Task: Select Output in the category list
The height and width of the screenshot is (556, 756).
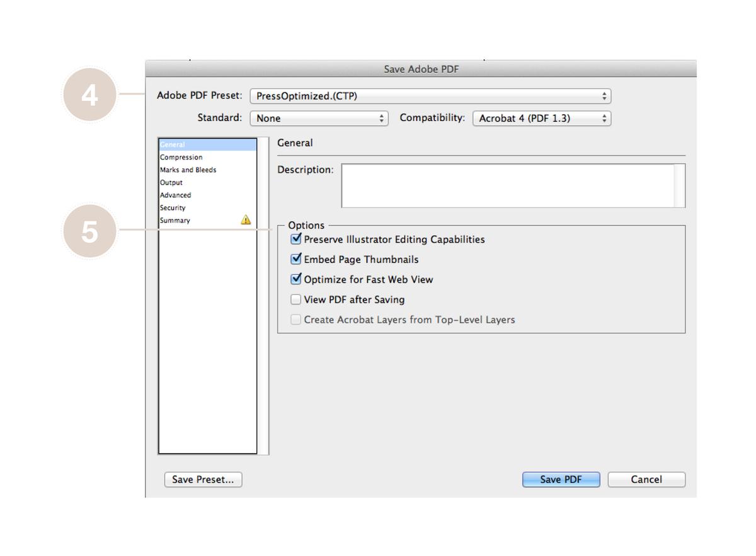Action: tap(208, 183)
